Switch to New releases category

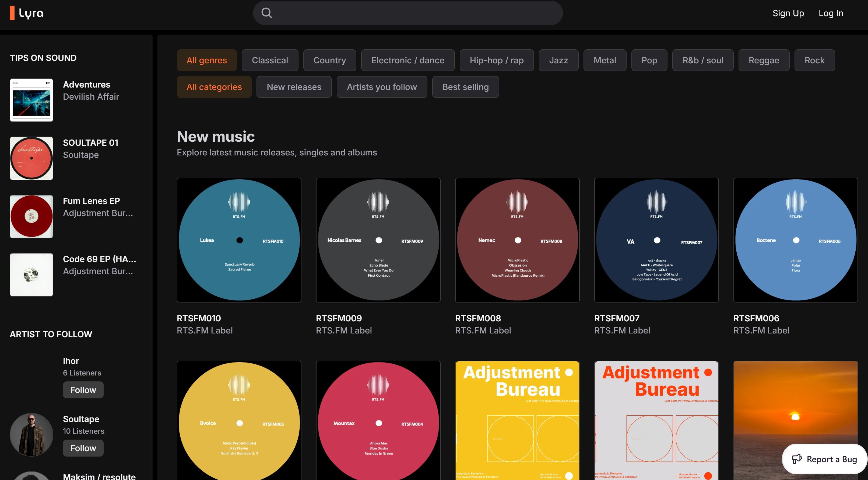[x=294, y=87]
